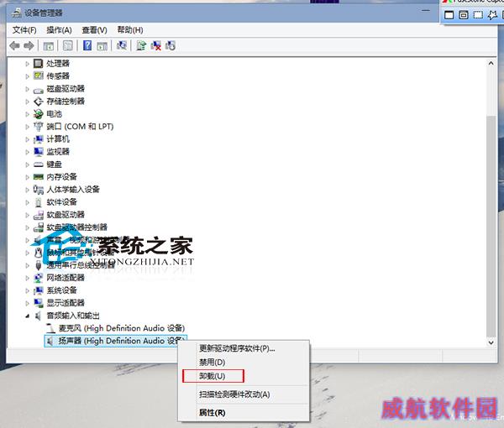This screenshot has height=428, width=504.
Task: Select the 麦克风 (High Definition Audio 设备) text
Action: point(122,328)
